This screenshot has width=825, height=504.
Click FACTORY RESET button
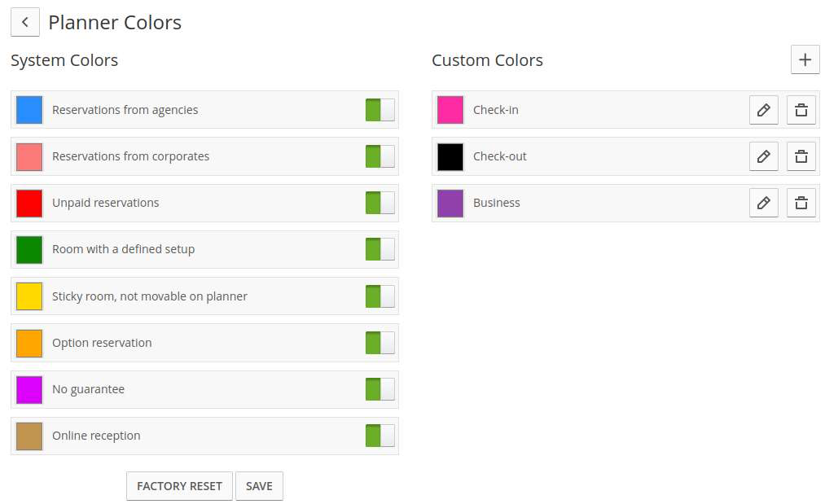tap(179, 485)
